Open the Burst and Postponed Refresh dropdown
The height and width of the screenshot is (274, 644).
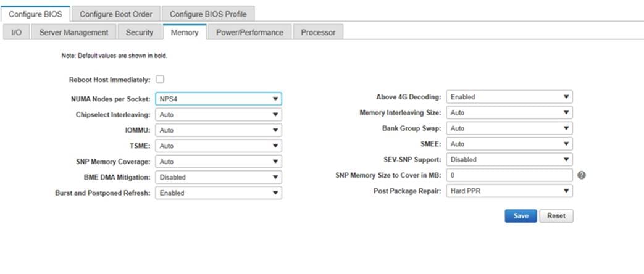click(x=219, y=193)
